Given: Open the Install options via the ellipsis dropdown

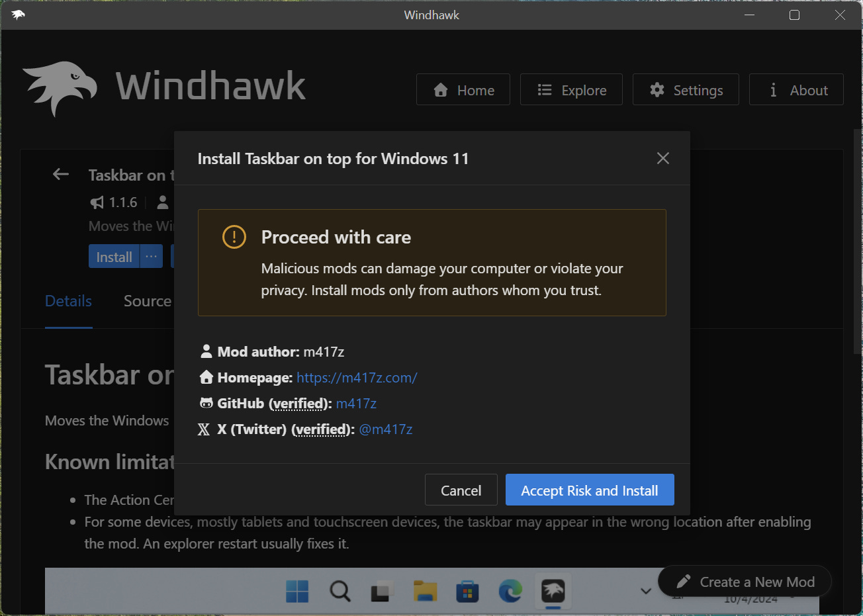Looking at the screenshot, I should (150, 256).
